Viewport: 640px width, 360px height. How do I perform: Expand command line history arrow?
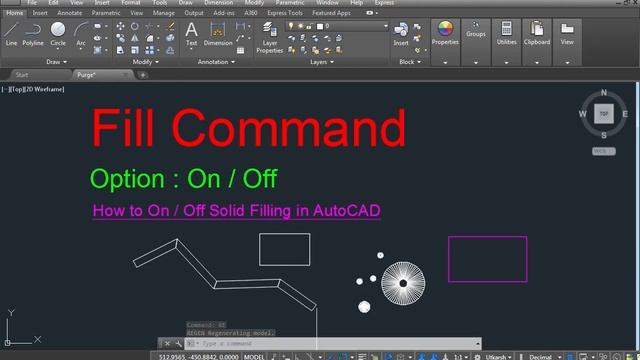click(x=478, y=344)
